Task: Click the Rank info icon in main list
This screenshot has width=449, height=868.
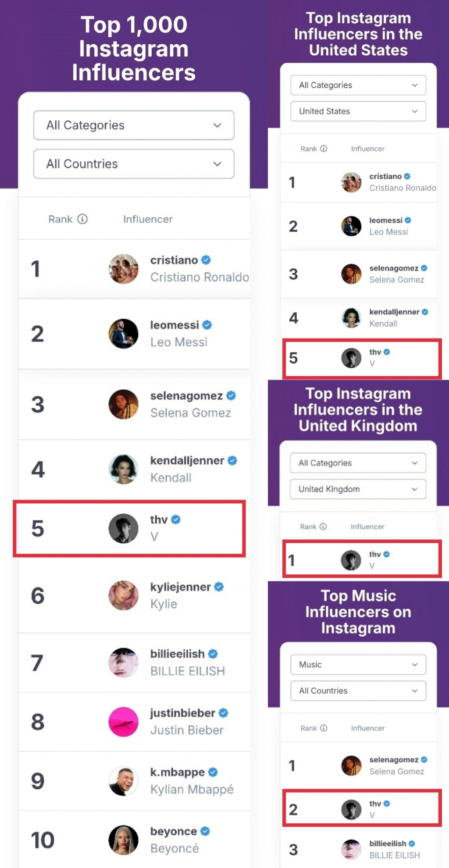Action: click(82, 219)
